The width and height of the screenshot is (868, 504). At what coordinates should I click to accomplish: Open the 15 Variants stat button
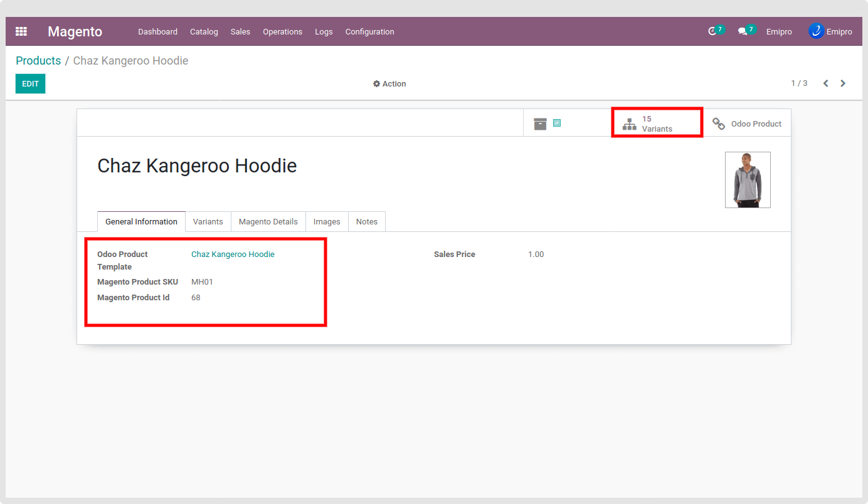tap(657, 123)
